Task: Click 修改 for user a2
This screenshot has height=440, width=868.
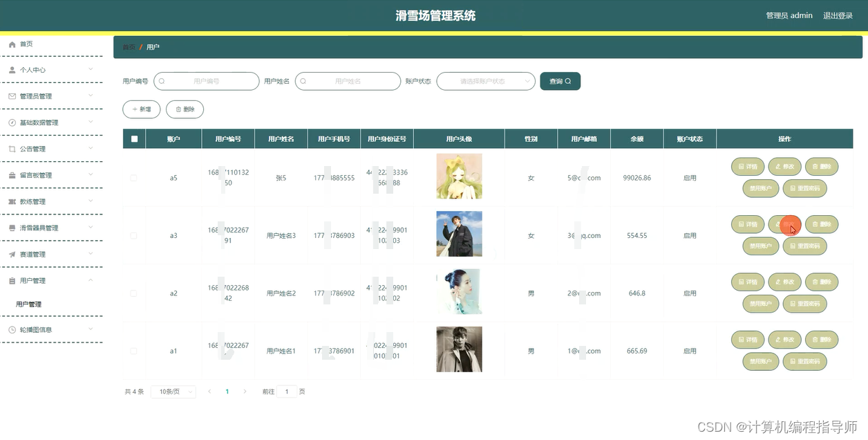Action: [784, 282]
